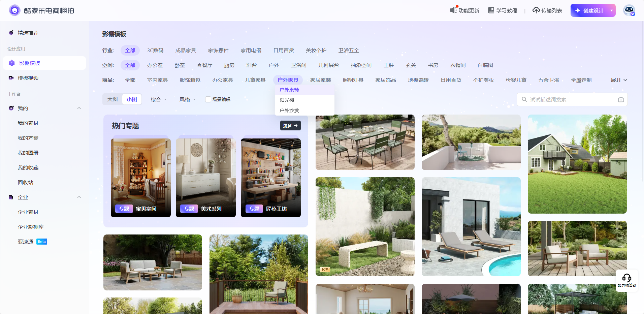Viewport: 644px width, 314px height.
Task: Open the 美式系列 topic thumbnail
Action: coord(206,178)
